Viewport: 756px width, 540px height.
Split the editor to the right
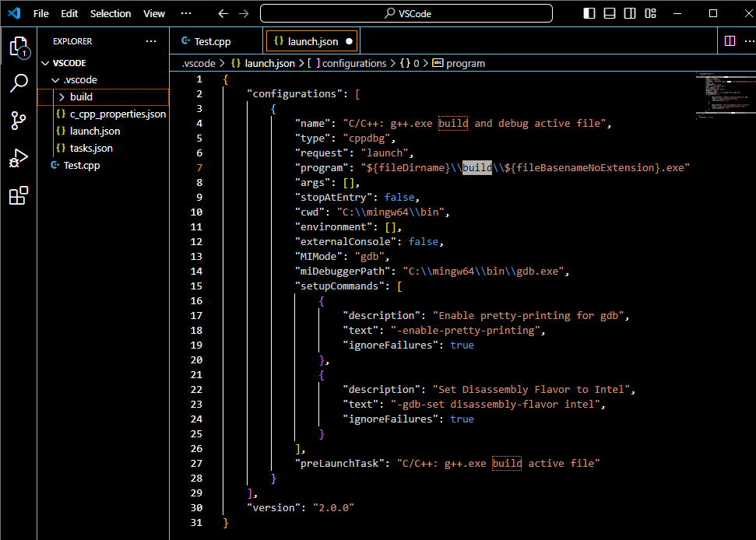click(x=730, y=41)
